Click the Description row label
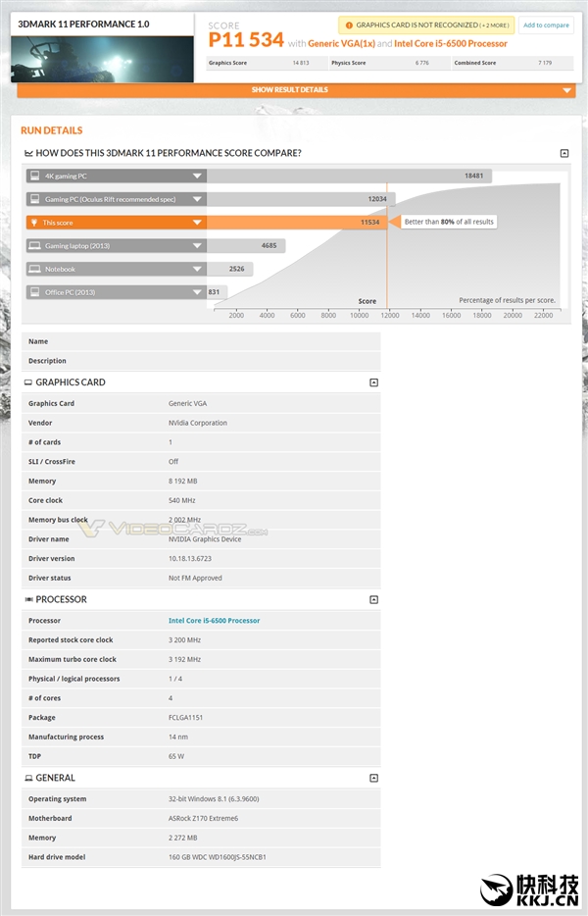This screenshot has width=588, height=916. [x=47, y=361]
